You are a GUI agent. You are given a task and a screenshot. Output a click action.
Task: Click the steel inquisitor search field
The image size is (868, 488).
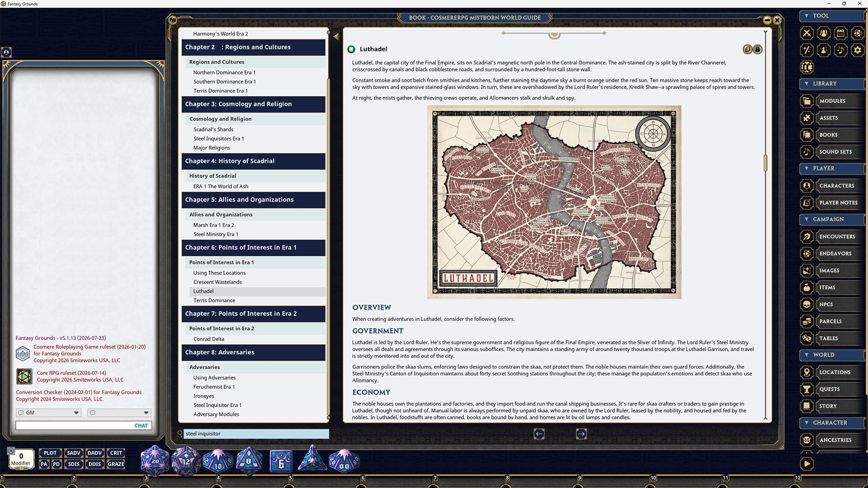click(257, 434)
